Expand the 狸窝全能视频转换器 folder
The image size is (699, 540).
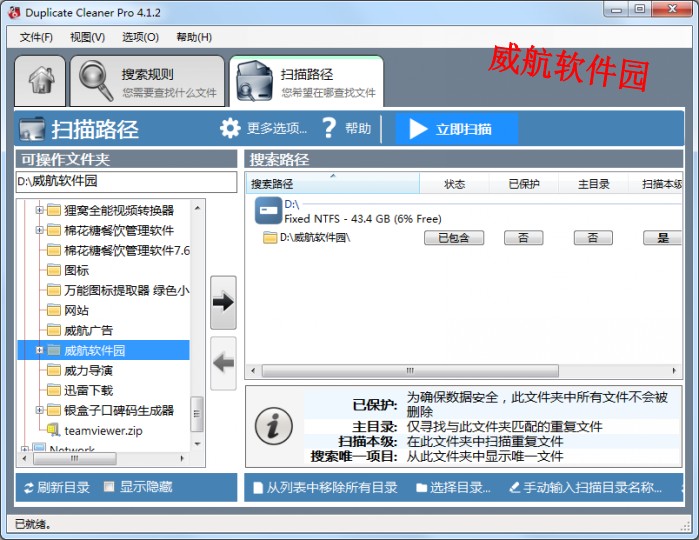click(x=39, y=210)
